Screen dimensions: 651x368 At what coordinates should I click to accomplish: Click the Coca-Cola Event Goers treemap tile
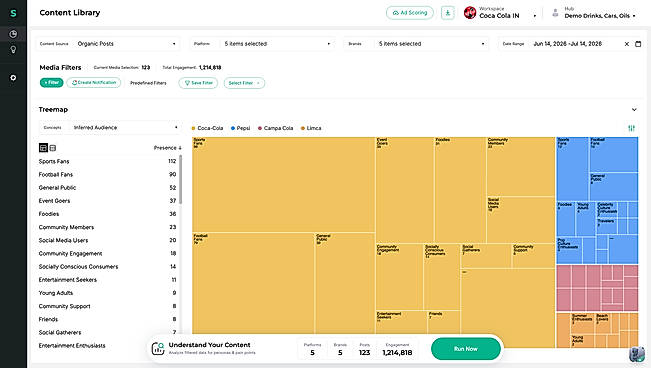click(x=405, y=190)
